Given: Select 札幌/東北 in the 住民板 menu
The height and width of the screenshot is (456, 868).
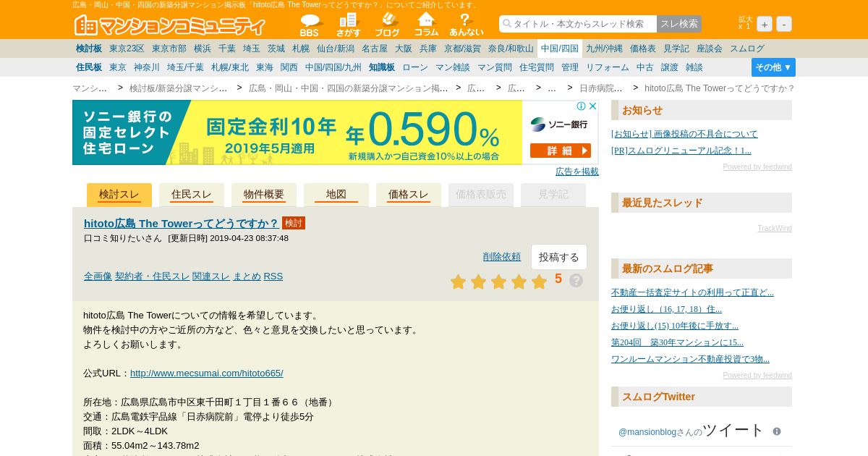Looking at the screenshot, I should click(x=230, y=67).
